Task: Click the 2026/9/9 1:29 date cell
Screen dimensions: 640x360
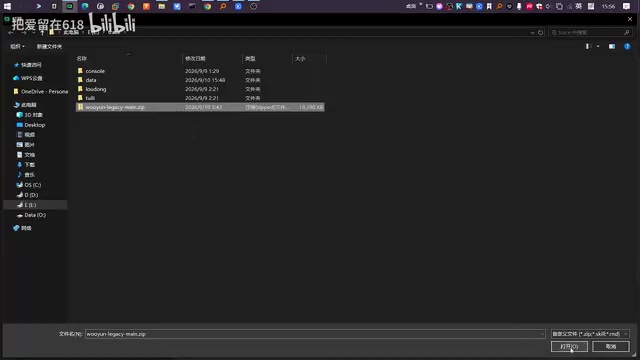Action: coord(202,71)
